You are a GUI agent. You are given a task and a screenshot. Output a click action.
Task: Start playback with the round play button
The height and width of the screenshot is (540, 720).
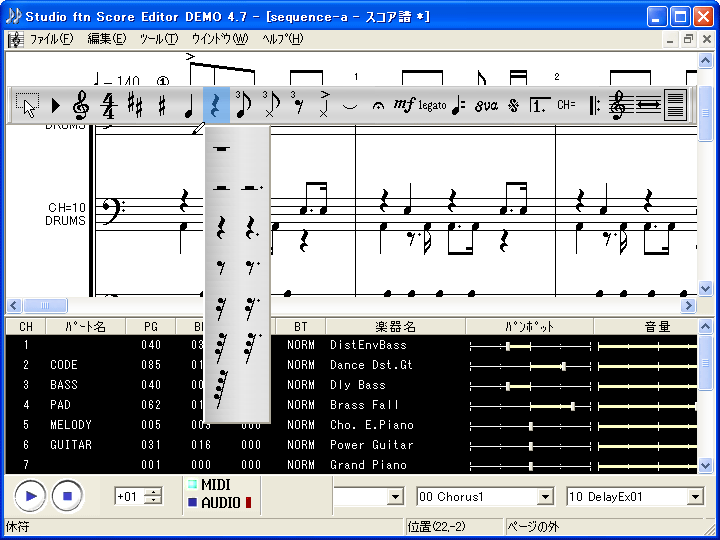(x=30, y=496)
